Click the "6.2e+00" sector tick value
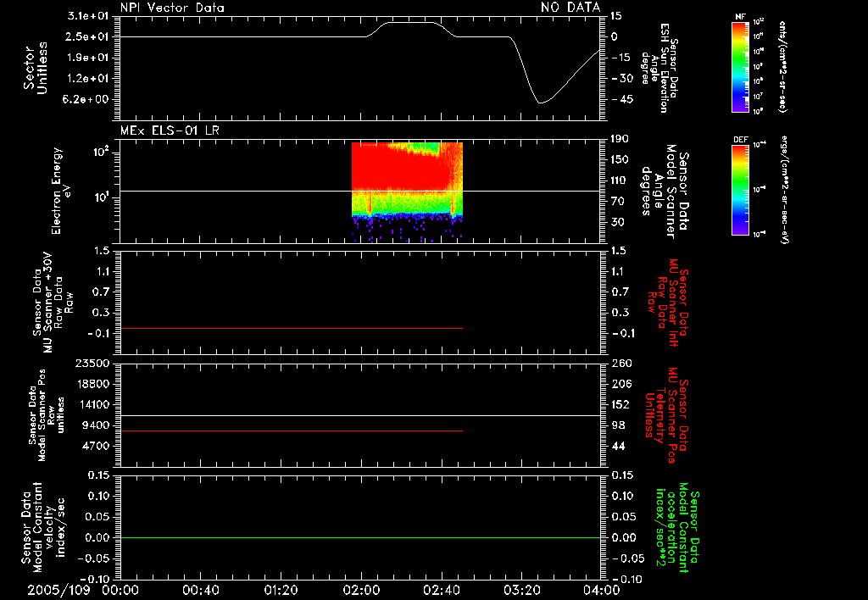 [87, 100]
